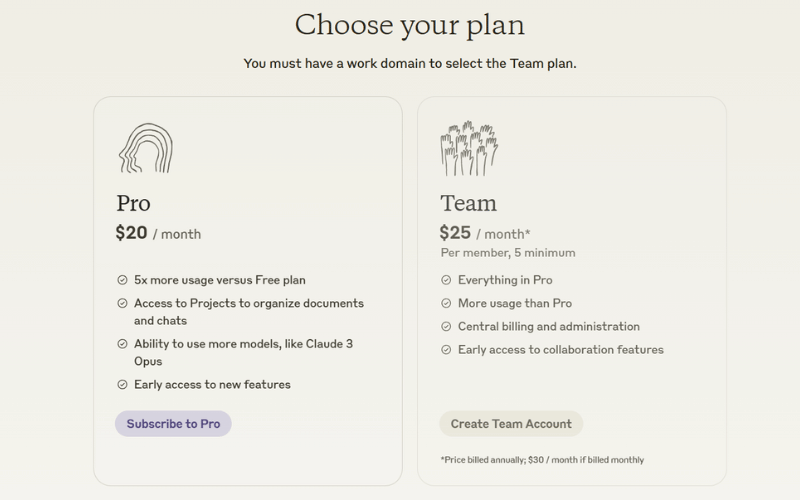Screen dimensions: 800x500
Task: Click the $25 / month* price text
Action: pyautogui.click(x=485, y=233)
